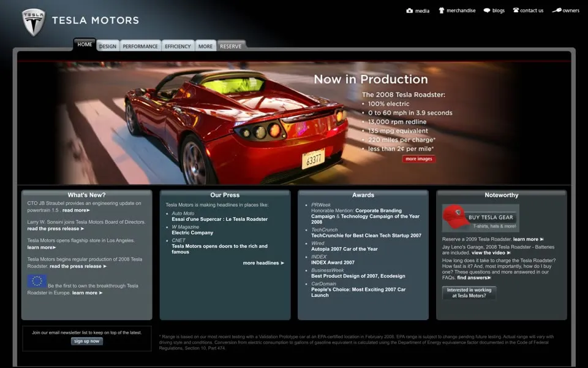This screenshot has height=368, width=588.
Task: Click Interested in working at Tesla Motors button
Action: 469,293
